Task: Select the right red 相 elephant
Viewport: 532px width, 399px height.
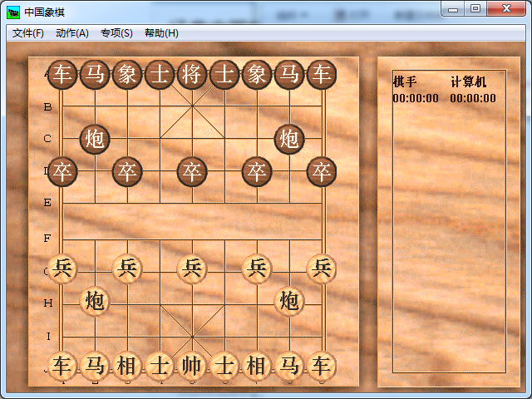Action: coord(257,366)
